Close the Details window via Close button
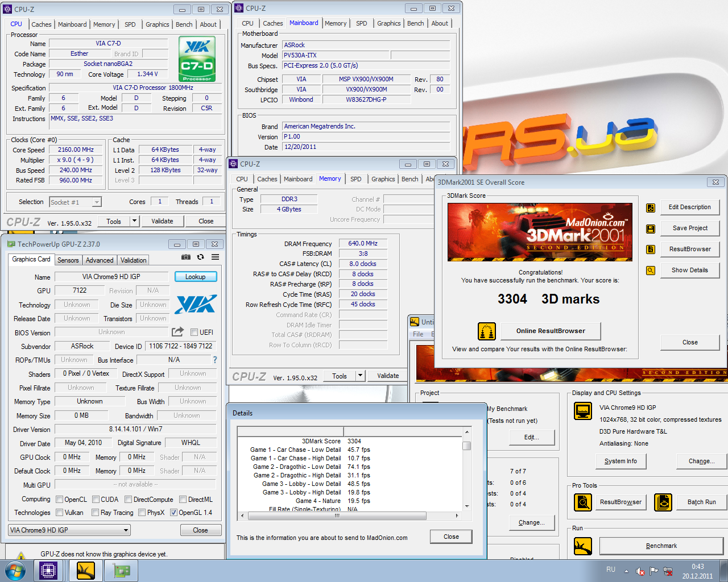728x582 pixels. coord(451,537)
